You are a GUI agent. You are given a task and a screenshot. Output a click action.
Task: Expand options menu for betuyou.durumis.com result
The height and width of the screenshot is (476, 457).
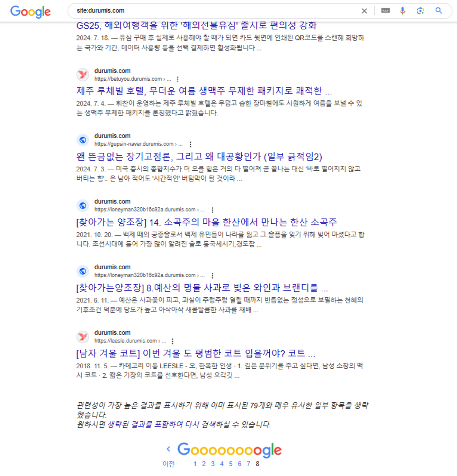[178, 79]
